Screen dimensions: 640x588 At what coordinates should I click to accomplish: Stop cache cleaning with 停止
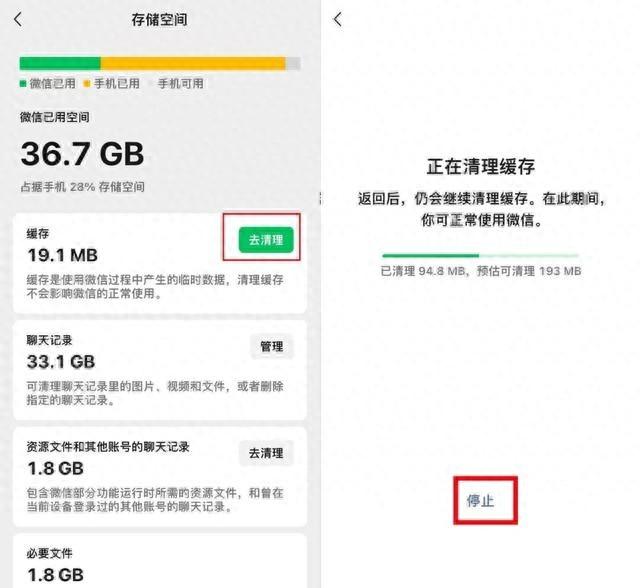(x=480, y=501)
